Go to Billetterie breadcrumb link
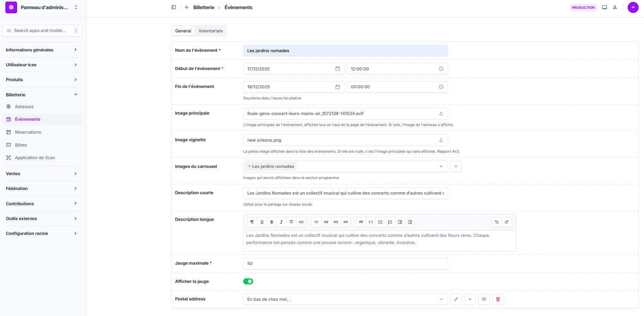644x316 pixels. tap(204, 7)
